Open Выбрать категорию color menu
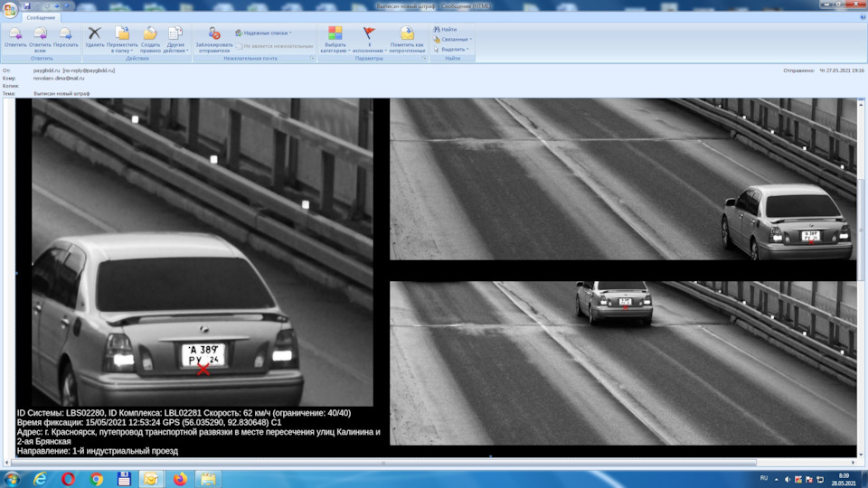Image resolution: width=868 pixels, height=488 pixels. 335,40
